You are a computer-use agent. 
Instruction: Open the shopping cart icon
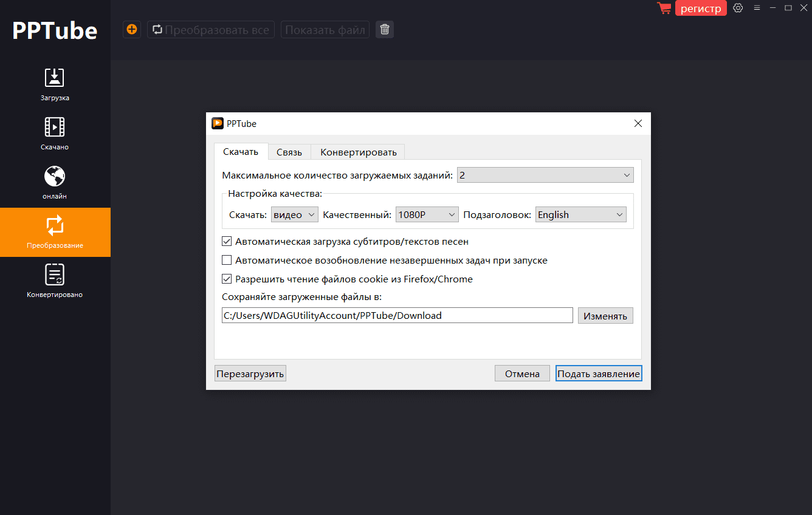coord(664,9)
